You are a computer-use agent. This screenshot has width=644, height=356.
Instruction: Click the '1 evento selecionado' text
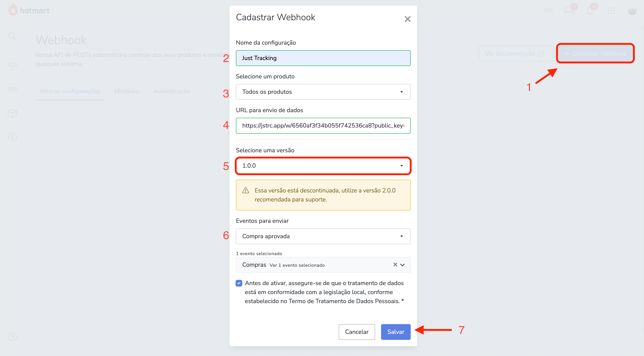tap(259, 254)
